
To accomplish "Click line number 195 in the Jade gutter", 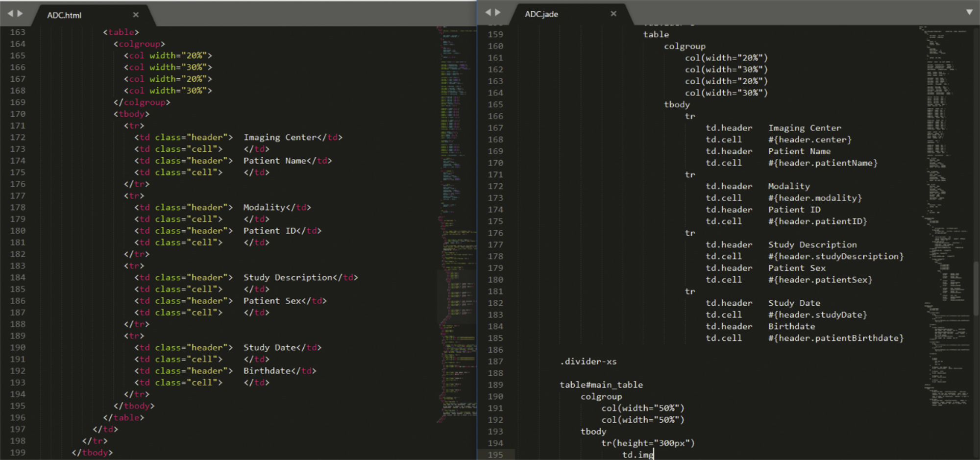I will pyautogui.click(x=495, y=455).
